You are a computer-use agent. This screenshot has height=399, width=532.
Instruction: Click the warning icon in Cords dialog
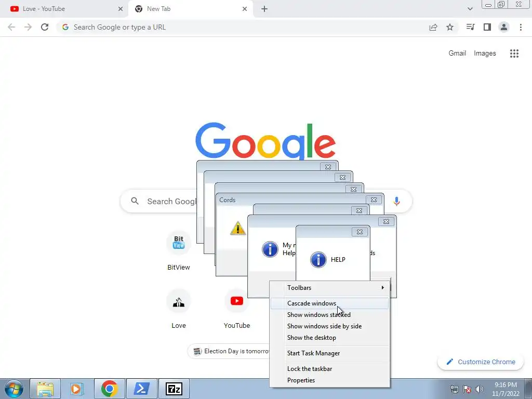[238, 229]
